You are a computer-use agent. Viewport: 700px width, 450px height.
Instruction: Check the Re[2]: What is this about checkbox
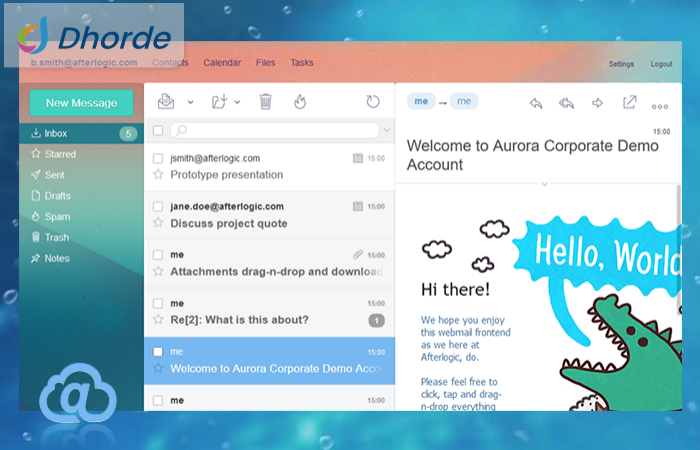[x=158, y=304]
